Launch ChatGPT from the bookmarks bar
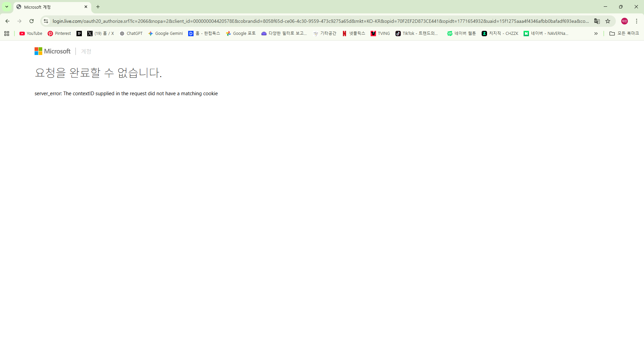 (131, 33)
